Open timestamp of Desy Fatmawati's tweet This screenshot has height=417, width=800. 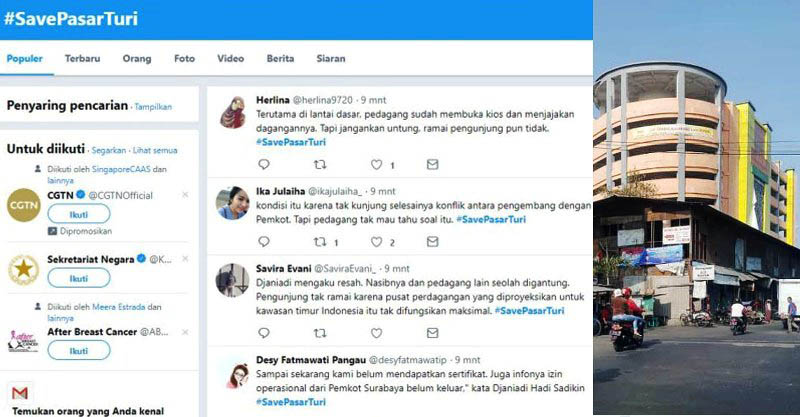(x=467, y=360)
